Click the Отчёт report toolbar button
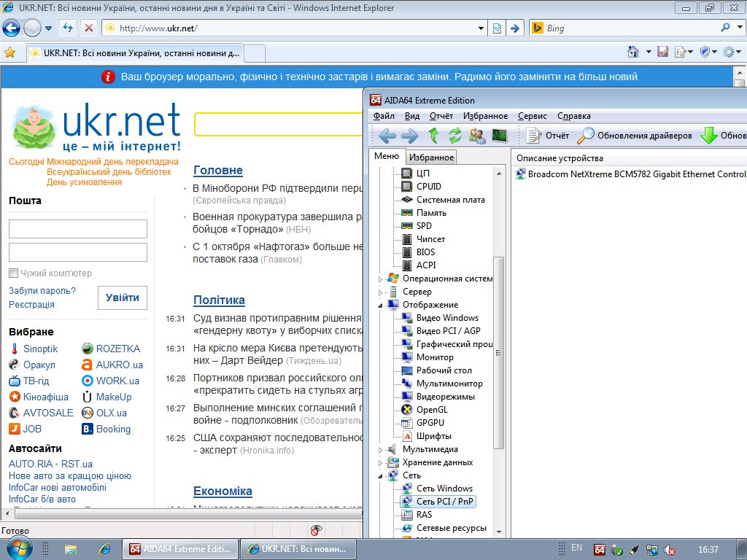This screenshot has height=560, width=747. (x=548, y=136)
